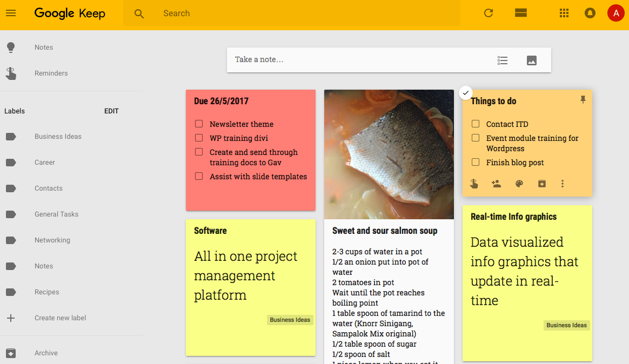Open the Real-time Info graphics title
The width and height of the screenshot is (629, 364).
pyautogui.click(x=513, y=217)
